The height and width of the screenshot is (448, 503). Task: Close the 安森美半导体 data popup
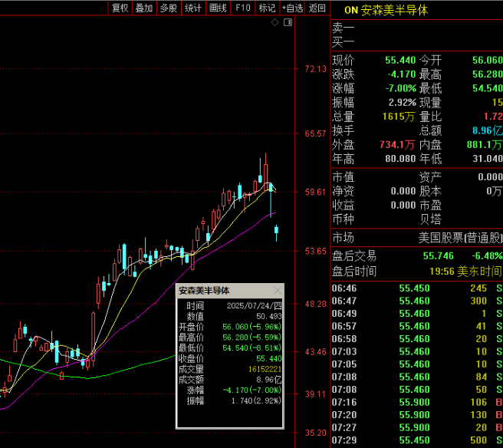(278, 291)
